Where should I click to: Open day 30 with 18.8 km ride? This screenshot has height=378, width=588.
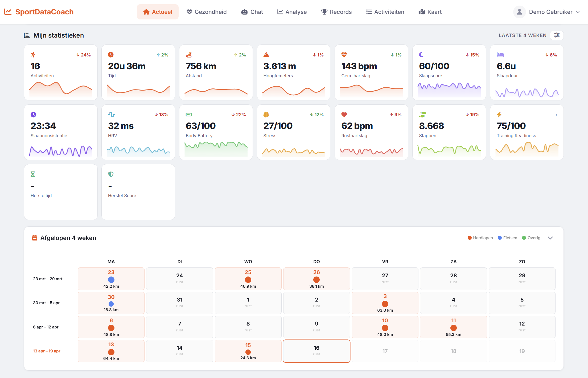[111, 303]
